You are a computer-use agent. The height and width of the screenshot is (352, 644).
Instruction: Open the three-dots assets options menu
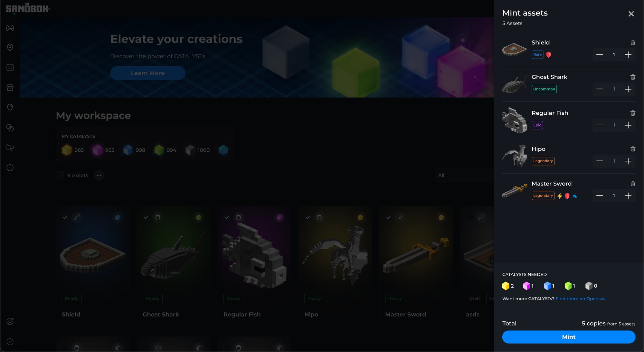click(x=99, y=175)
